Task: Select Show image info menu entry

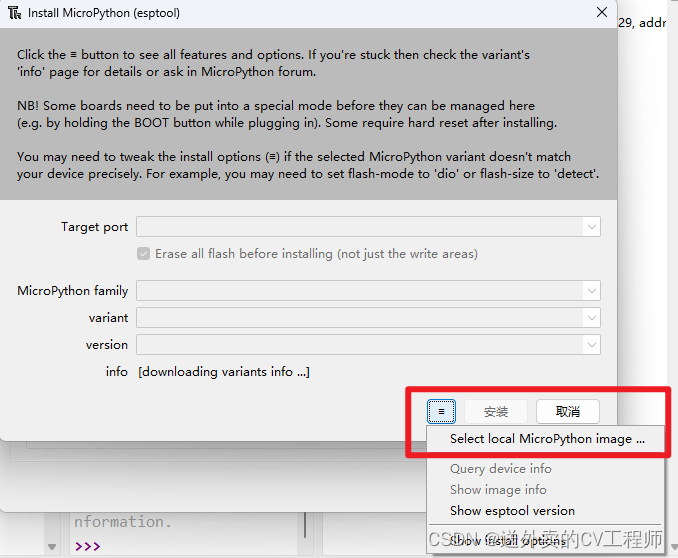Action: [546, 490]
